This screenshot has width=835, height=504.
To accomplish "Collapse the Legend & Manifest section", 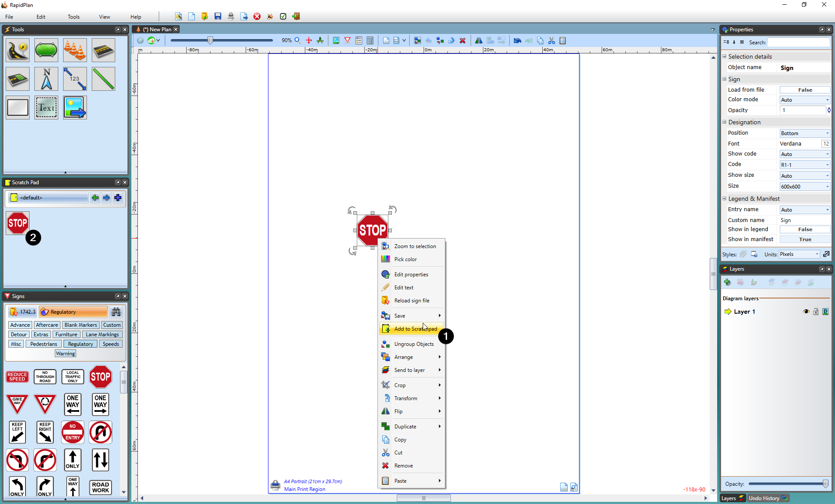I will (x=725, y=199).
